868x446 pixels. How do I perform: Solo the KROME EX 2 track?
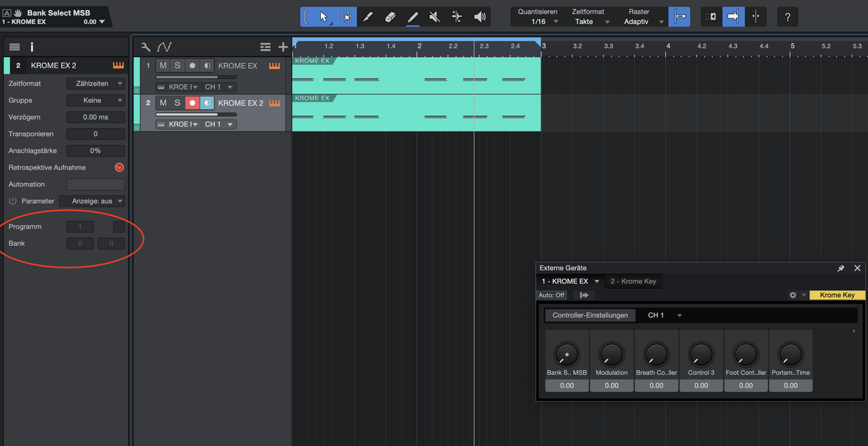click(178, 103)
